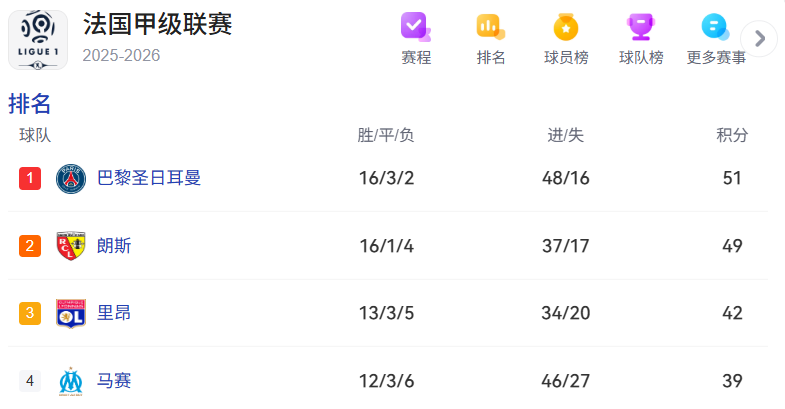Open the 赛程 schedule icon

(x=415, y=26)
